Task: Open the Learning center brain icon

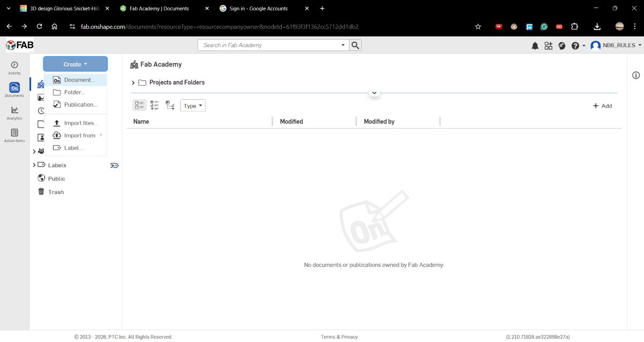Action: pyautogui.click(x=562, y=46)
